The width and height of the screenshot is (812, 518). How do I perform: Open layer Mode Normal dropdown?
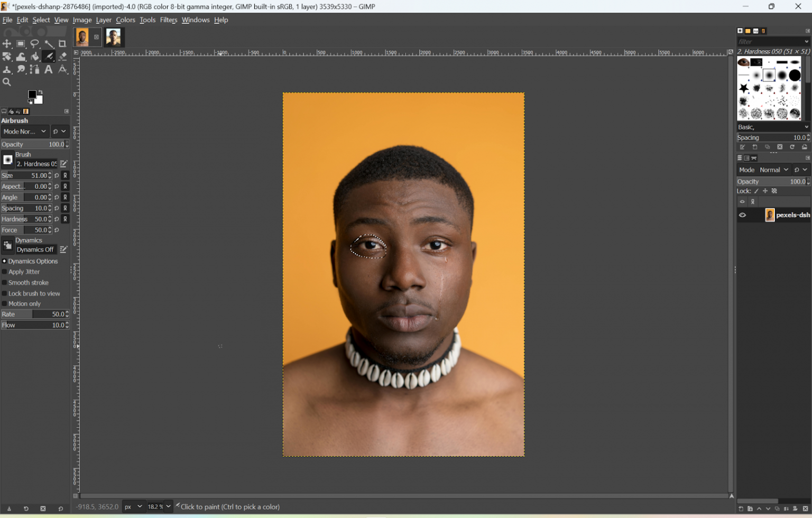pos(764,170)
